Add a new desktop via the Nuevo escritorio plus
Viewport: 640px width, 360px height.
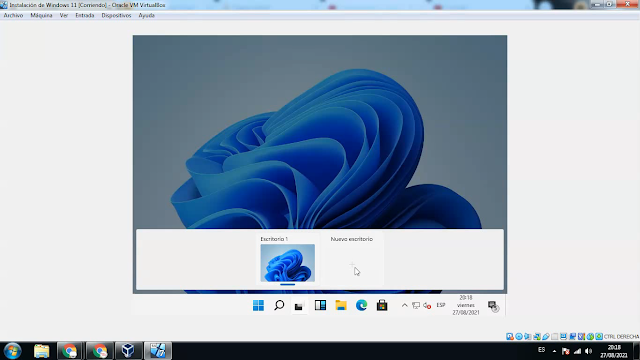coord(352,264)
